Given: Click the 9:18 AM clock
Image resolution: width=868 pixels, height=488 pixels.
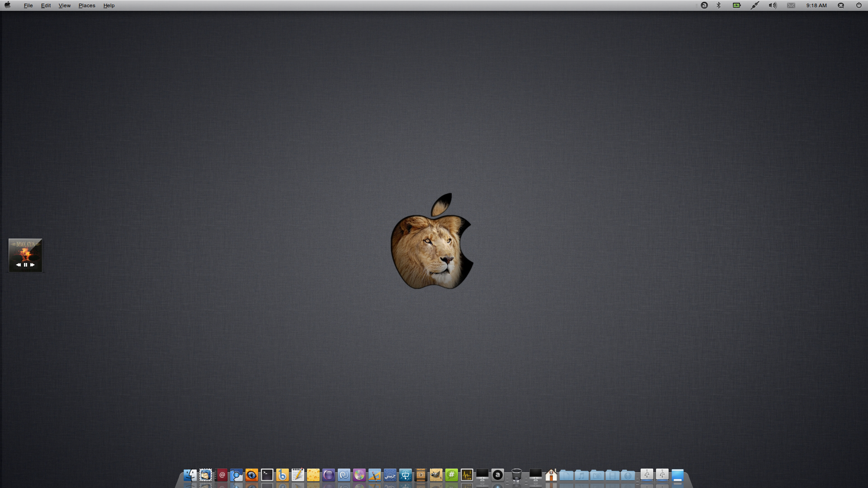Looking at the screenshot, I should tap(816, 5).
